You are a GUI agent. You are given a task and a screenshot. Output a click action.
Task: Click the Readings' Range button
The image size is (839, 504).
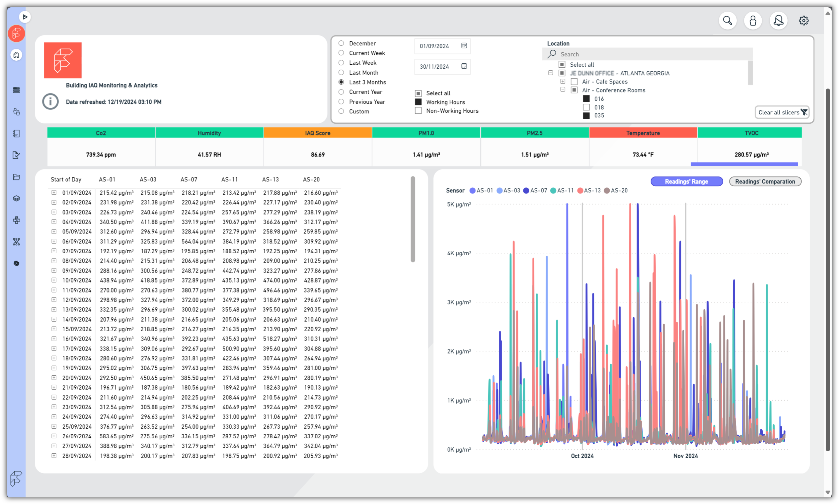(x=687, y=182)
